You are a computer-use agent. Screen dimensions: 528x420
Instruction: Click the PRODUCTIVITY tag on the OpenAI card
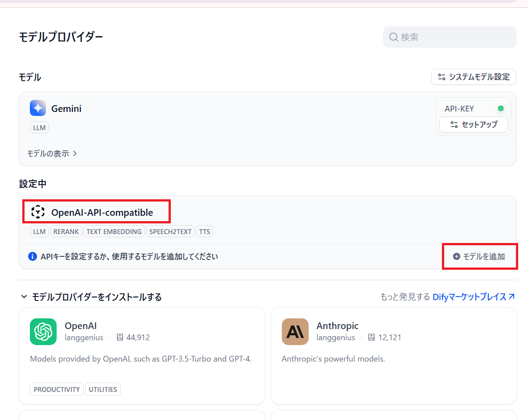57,389
